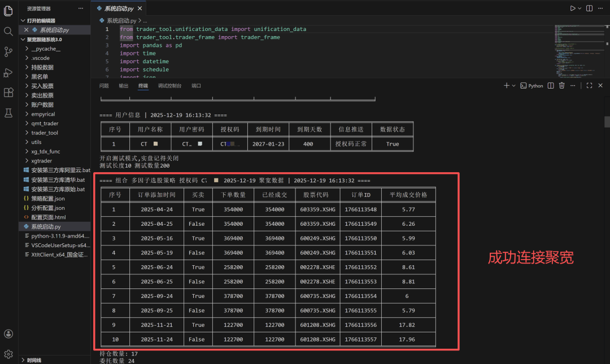Close 系统启动.py in open editors list
Viewport: 610px width, 364px height.
click(x=26, y=30)
